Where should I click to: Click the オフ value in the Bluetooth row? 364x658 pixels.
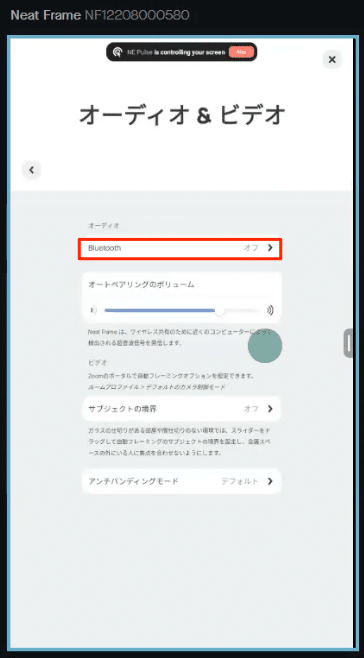coord(251,248)
